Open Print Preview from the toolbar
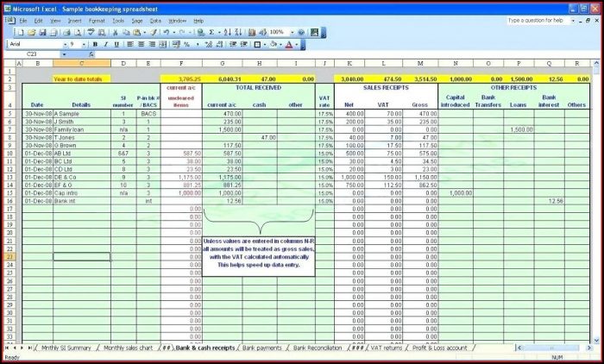 pos(78,33)
